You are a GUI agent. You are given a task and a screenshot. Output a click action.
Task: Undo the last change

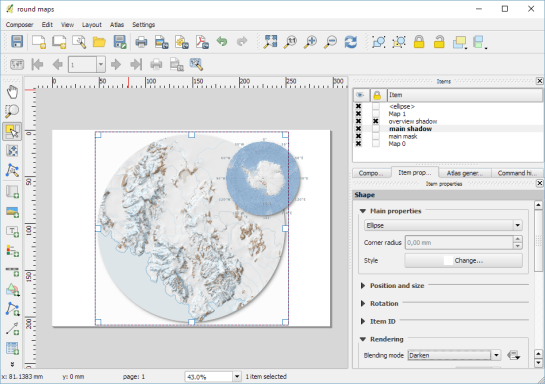pyautogui.click(x=222, y=42)
